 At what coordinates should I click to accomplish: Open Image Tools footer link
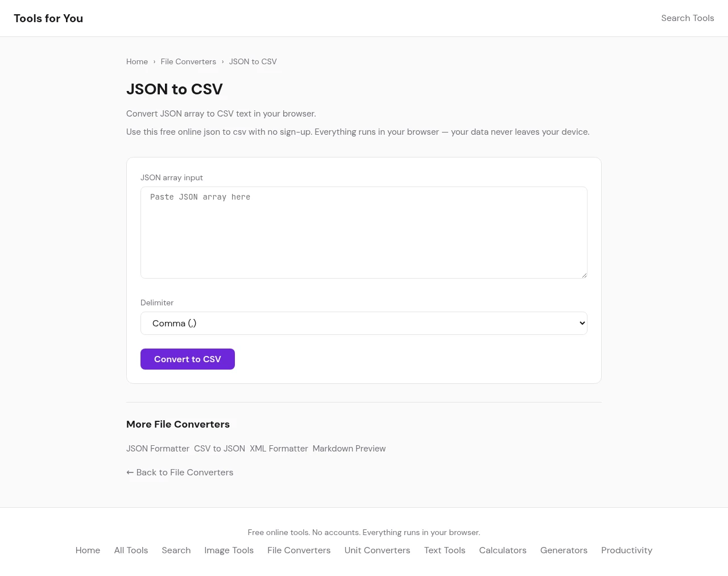[229, 550]
